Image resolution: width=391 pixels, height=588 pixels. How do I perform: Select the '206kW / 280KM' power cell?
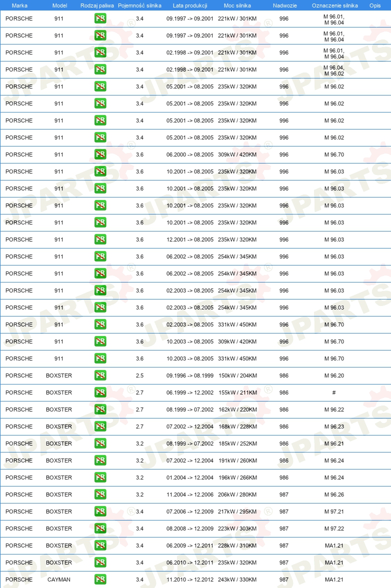click(237, 494)
